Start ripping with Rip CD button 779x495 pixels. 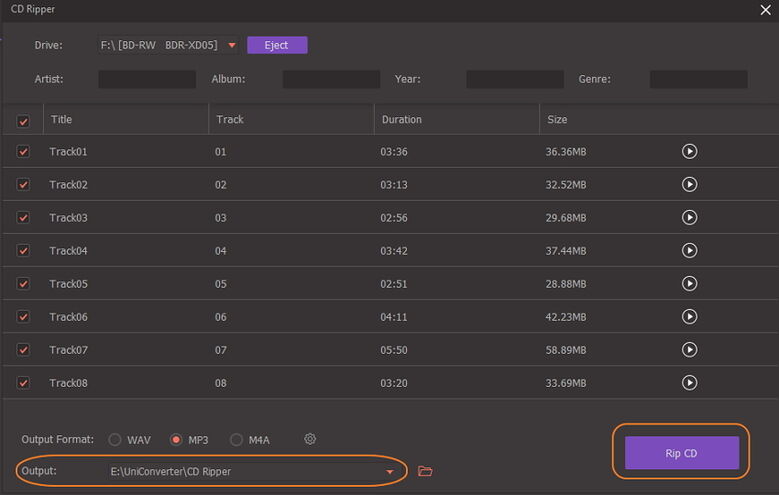pyautogui.click(x=682, y=453)
